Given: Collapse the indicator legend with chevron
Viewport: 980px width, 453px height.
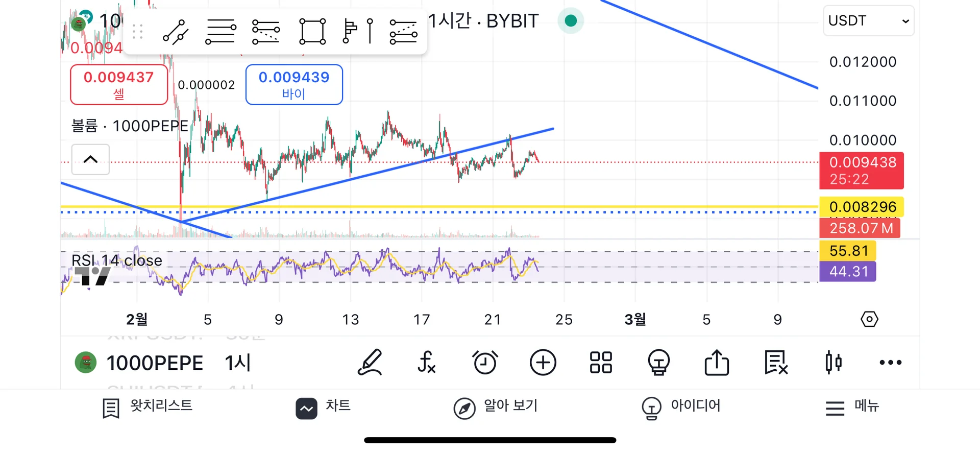Looking at the screenshot, I should pos(90,159).
